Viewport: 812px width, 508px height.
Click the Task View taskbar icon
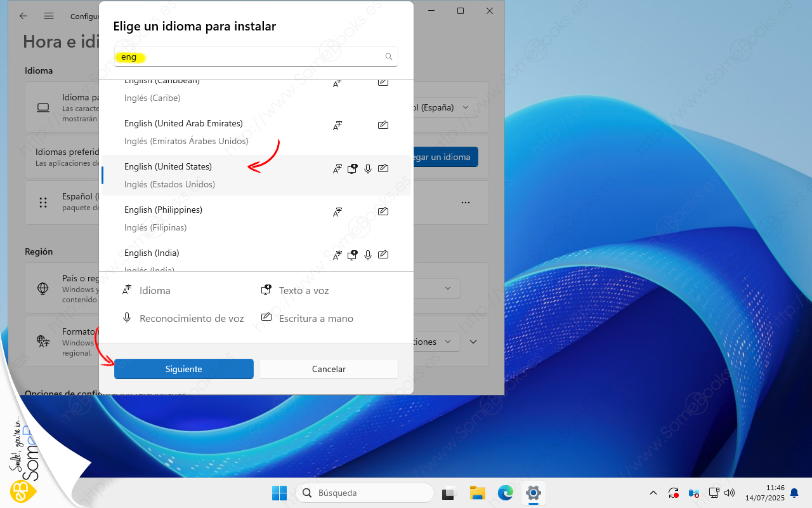450,493
